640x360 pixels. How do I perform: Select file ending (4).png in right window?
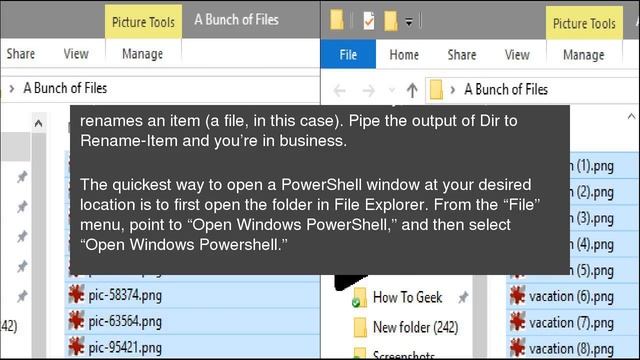(604, 244)
